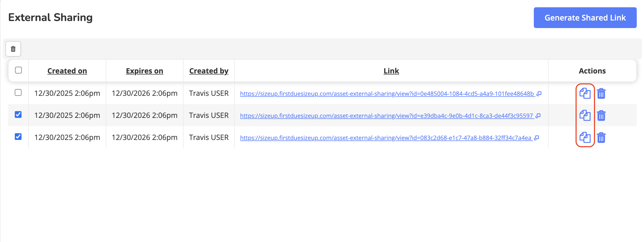Delete the shared link ending in 32ff34c7a4ea
Viewport: 644px width, 242px height.
(601, 138)
